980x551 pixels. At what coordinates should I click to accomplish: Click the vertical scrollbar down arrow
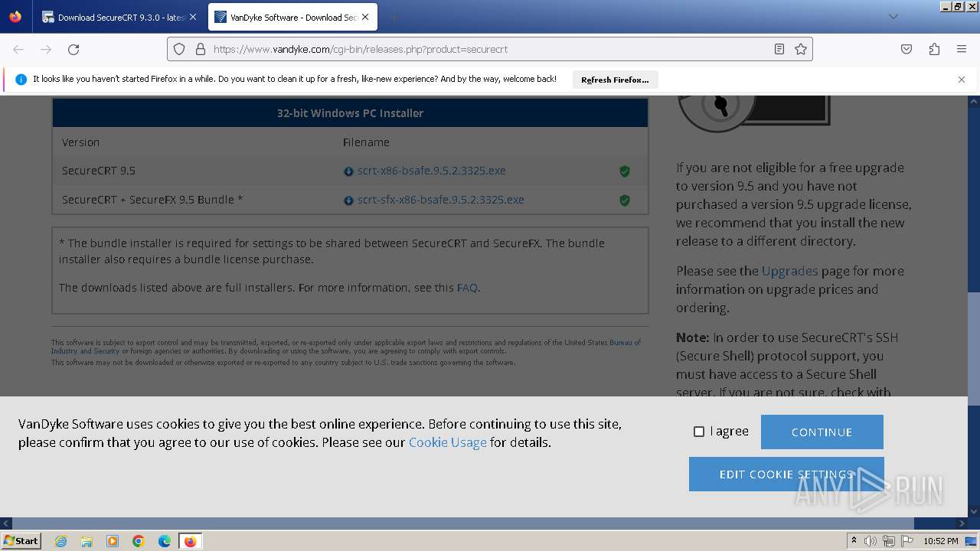point(974,511)
